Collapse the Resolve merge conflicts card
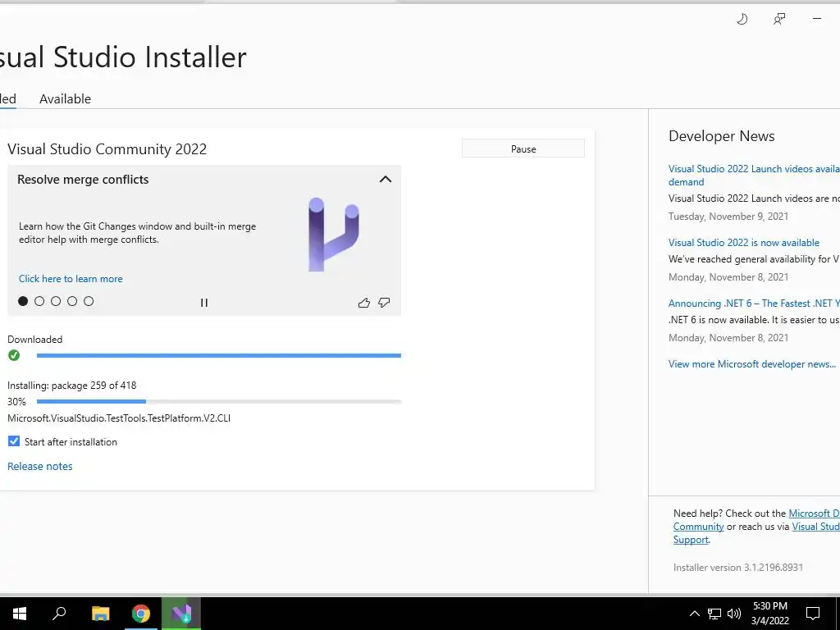 point(386,179)
